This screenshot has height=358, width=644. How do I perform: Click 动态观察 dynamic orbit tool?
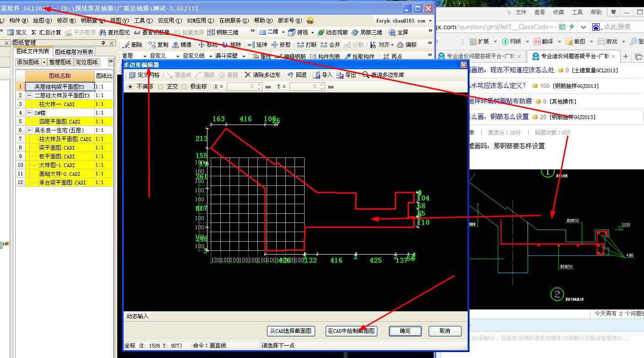[333, 33]
